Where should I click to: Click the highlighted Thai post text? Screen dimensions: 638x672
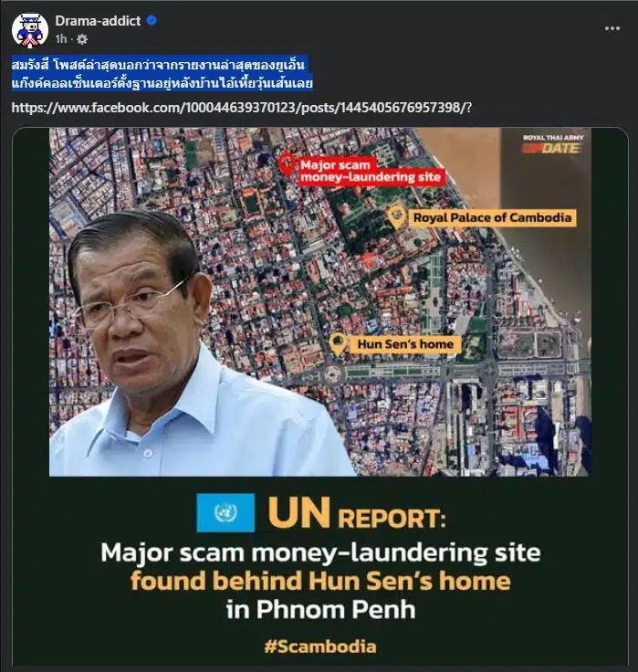[162, 73]
